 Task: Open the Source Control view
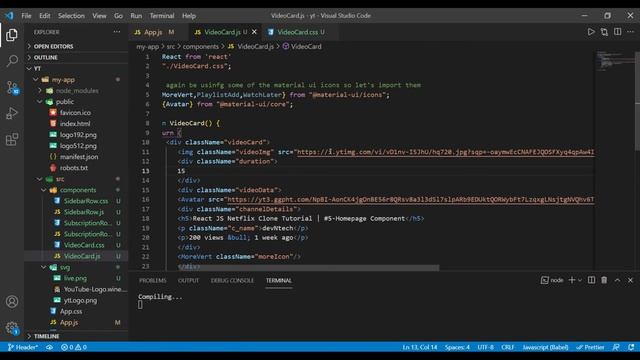pos(12,87)
